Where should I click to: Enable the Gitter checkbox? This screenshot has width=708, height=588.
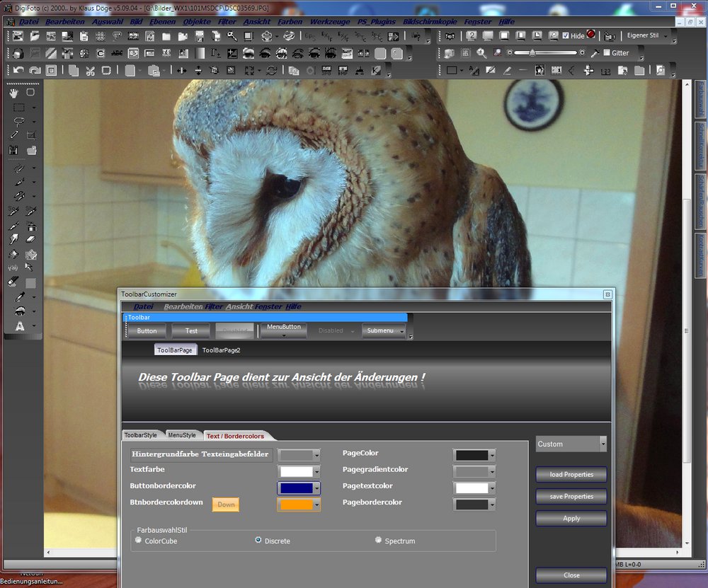click(606, 53)
